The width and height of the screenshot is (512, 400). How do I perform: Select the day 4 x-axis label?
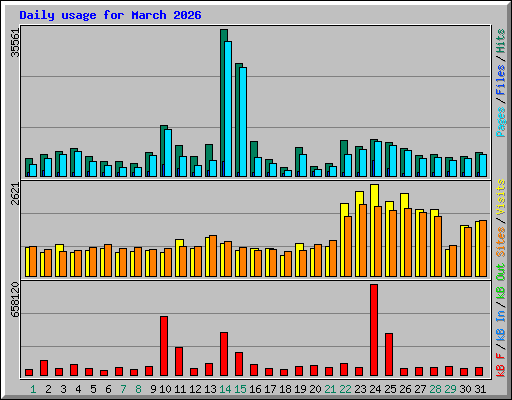tap(78, 389)
